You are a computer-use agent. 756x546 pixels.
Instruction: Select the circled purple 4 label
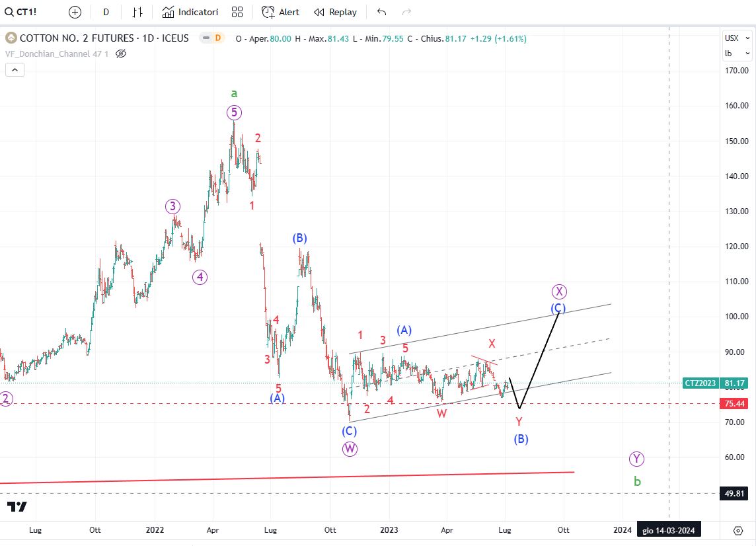[200, 278]
